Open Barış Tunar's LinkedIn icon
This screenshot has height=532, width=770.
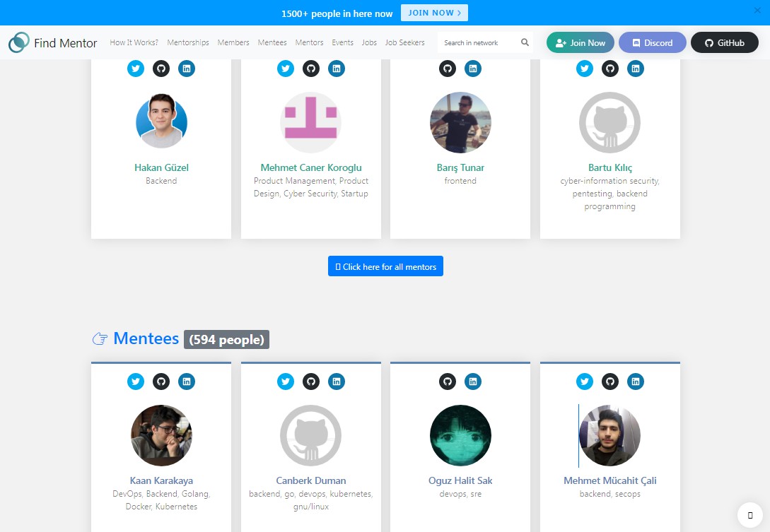coord(473,69)
